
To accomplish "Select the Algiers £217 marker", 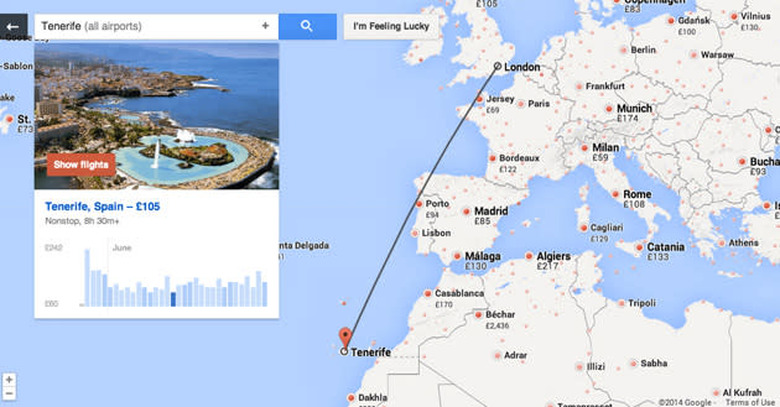I will (528, 255).
